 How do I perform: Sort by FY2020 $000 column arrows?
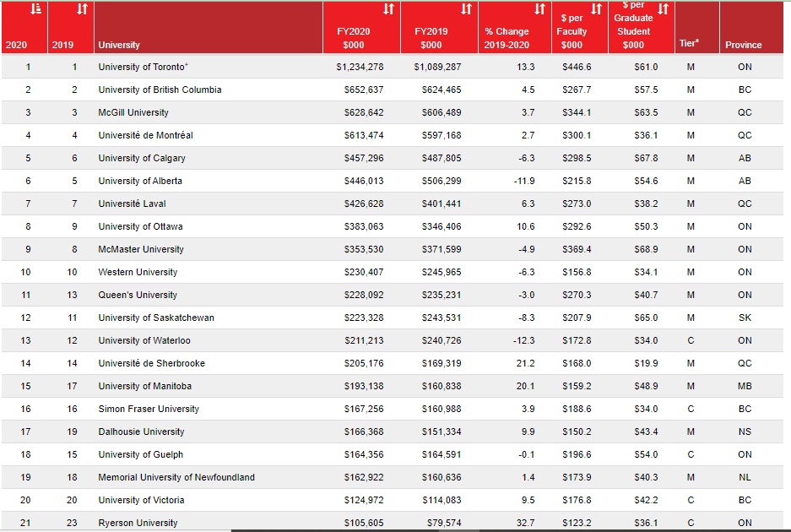[388, 8]
